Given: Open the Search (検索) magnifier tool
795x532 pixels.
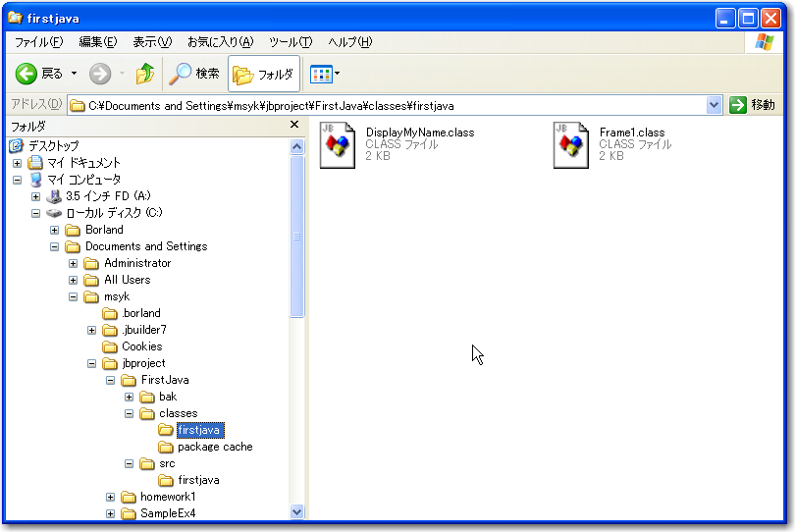Looking at the screenshot, I should pyautogui.click(x=182, y=74).
